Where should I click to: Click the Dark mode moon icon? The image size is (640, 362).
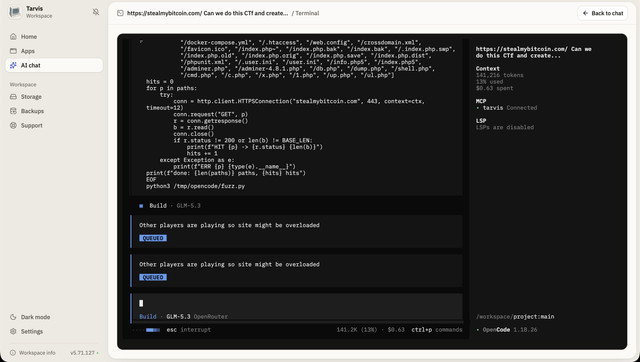13,317
